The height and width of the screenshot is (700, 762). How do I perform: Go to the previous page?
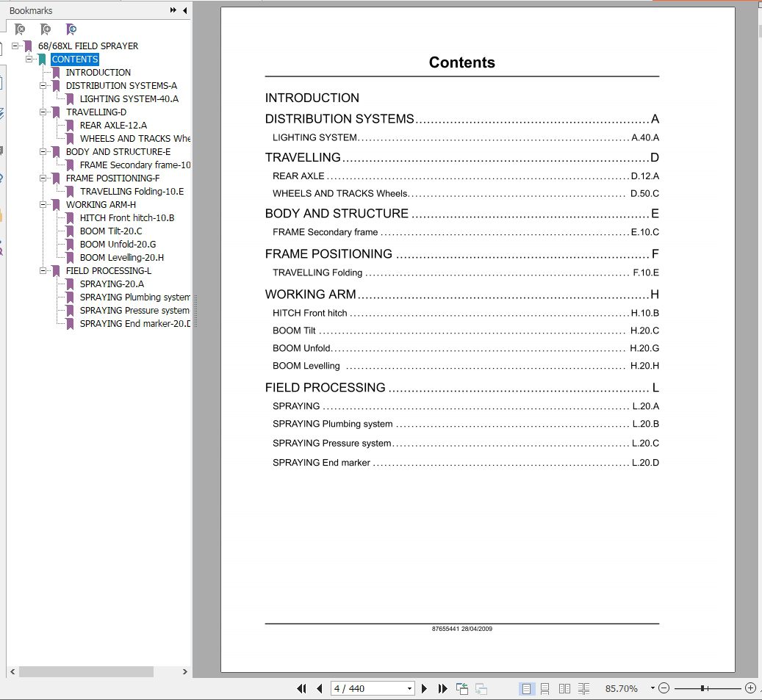pyautogui.click(x=320, y=688)
